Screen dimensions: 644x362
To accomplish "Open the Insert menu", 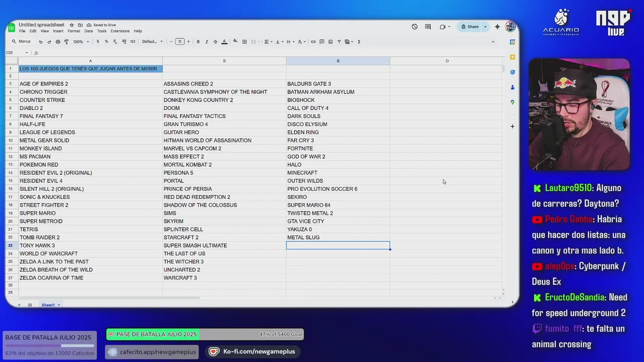I will [x=58, y=31].
